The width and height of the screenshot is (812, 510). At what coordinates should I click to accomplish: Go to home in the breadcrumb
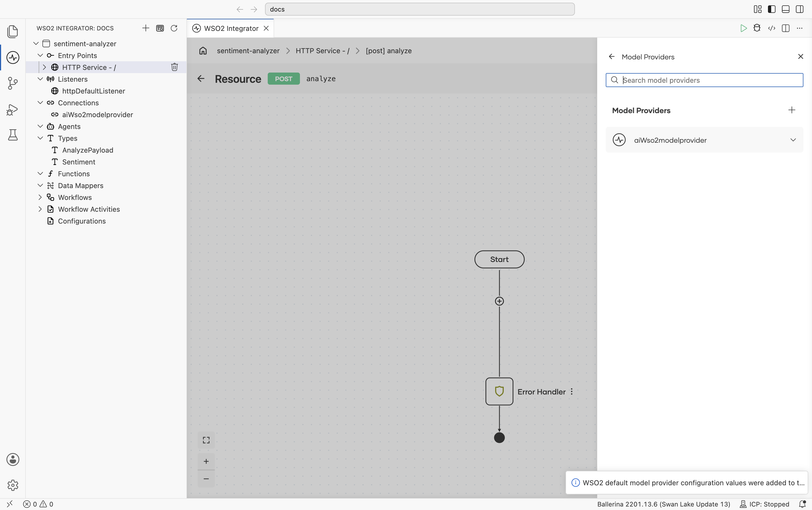[x=203, y=51]
